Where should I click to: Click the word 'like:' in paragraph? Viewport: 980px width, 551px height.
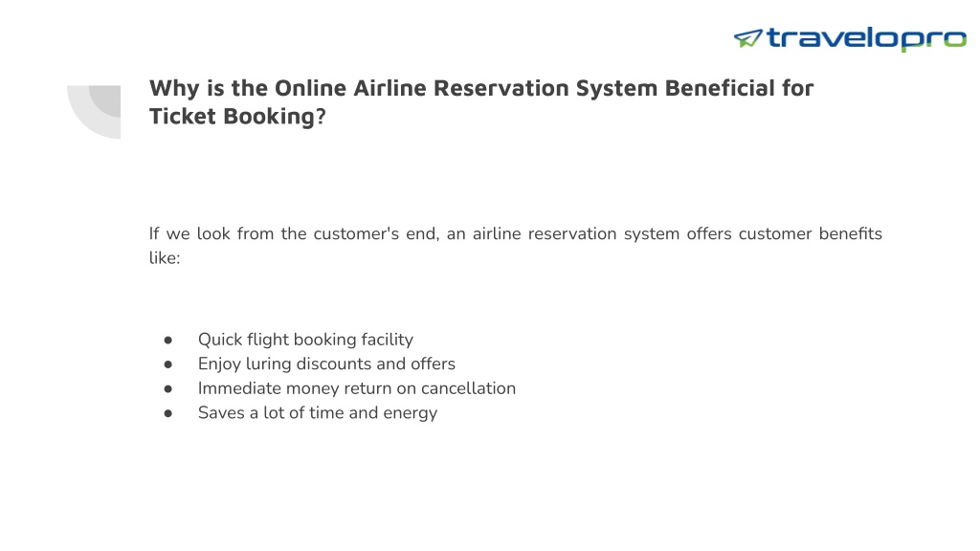tap(165, 258)
